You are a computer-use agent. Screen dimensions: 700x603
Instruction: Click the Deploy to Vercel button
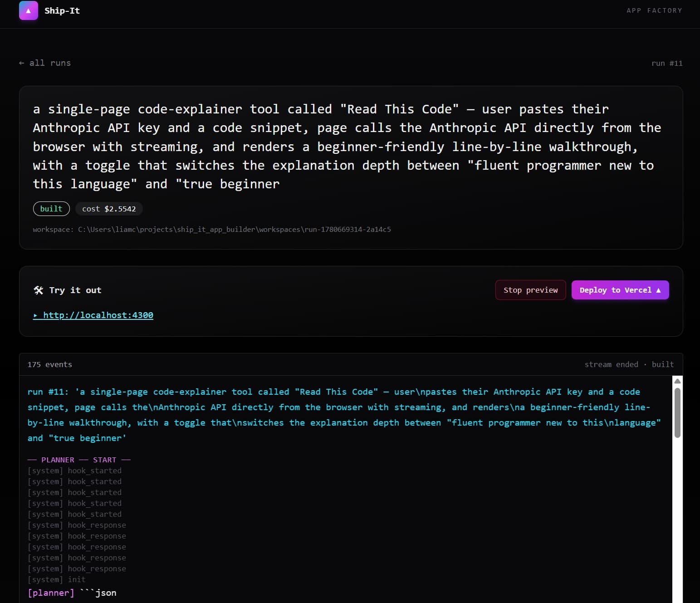click(620, 290)
